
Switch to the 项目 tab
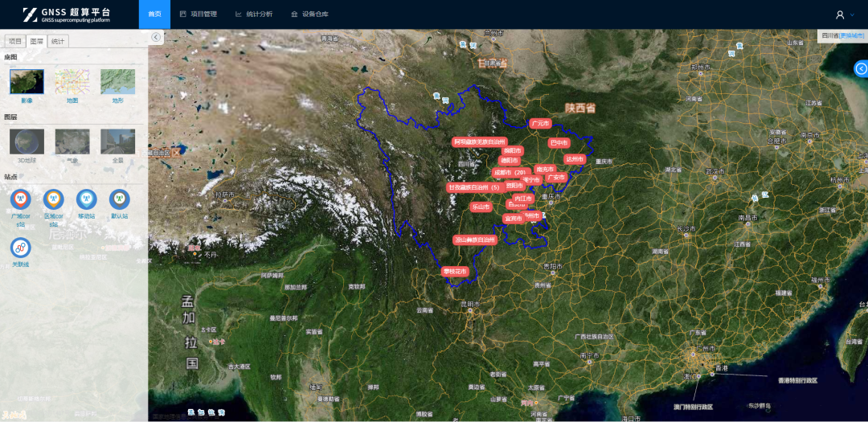(x=15, y=42)
